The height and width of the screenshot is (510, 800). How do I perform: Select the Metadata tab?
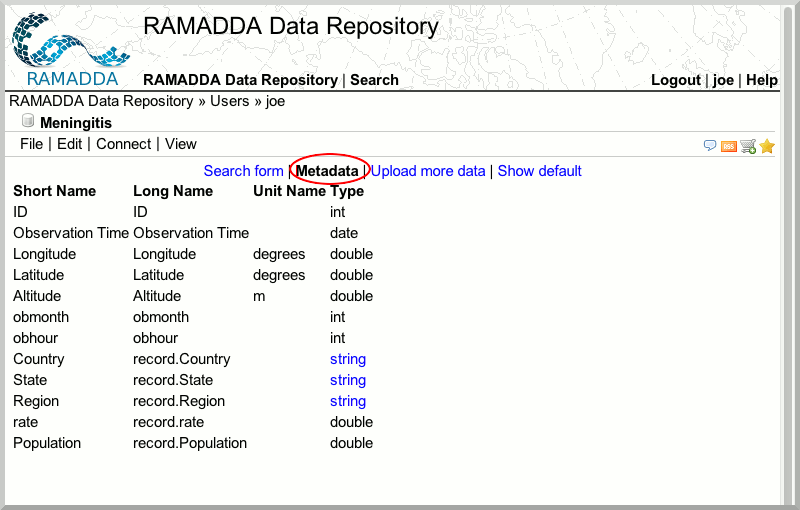327,171
